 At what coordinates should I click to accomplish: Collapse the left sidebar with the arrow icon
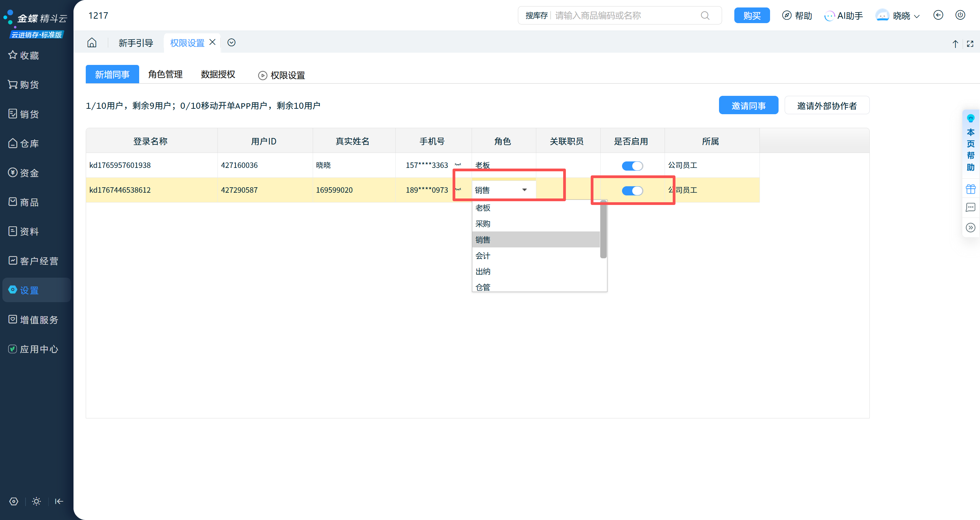pyautogui.click(x=59, y=501)
